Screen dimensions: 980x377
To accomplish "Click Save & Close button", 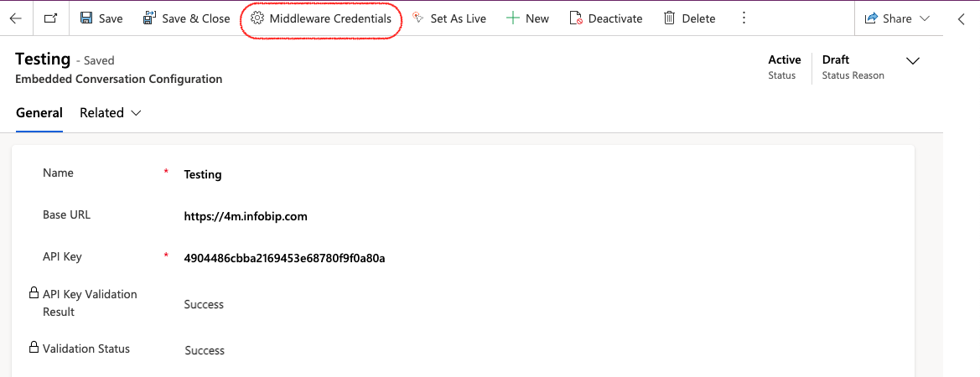I will pyautogui.click(x=186, y=18).
